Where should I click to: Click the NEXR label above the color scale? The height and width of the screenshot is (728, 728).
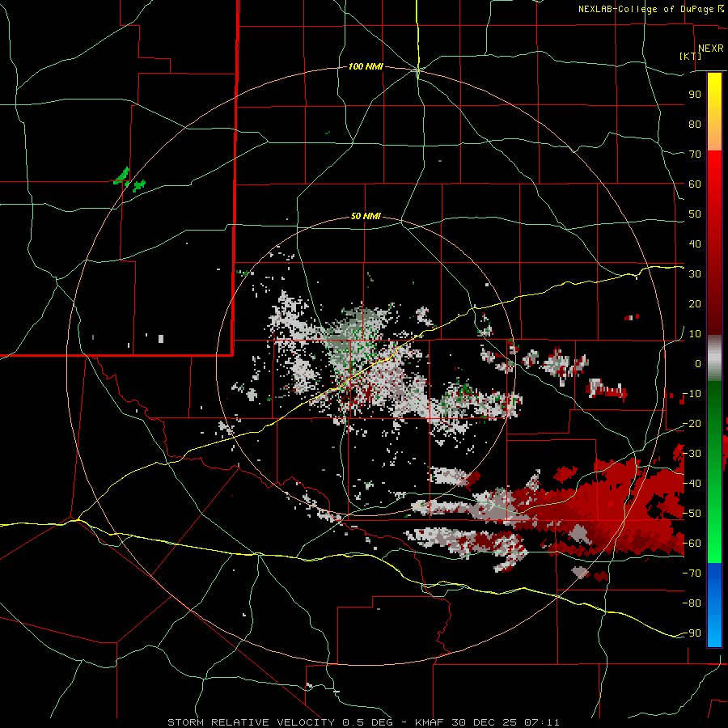pos(710,49)
